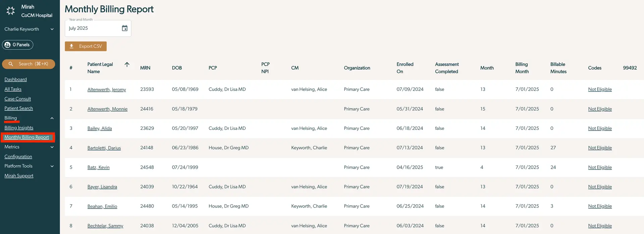Go to Billing Insights

[19, 128]
